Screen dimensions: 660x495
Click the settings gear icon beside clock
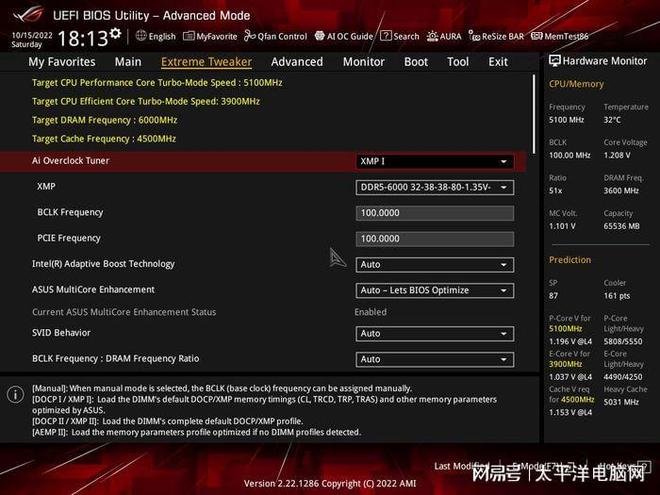coord(115,35)
